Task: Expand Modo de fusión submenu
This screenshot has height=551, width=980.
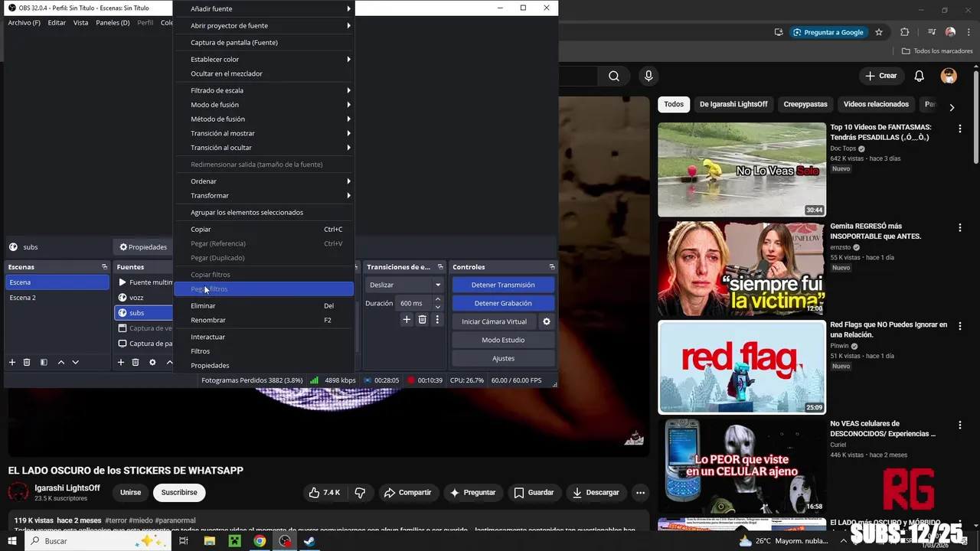Action: [x=264, y=105]
